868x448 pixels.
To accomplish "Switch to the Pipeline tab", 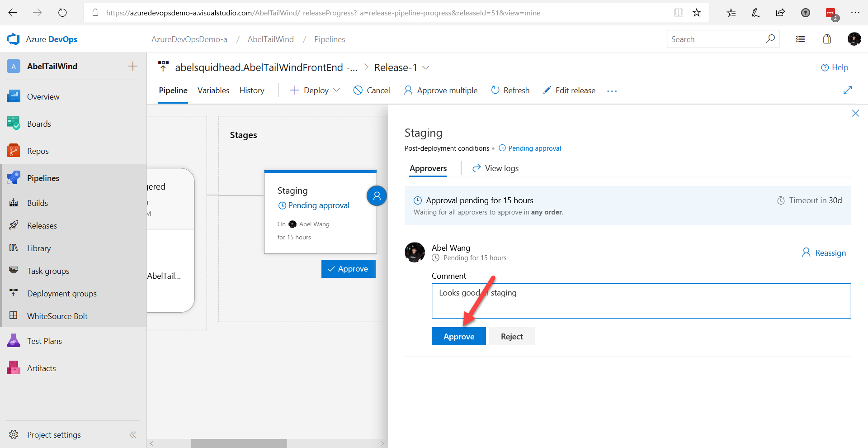I will [x=173, y=90].
